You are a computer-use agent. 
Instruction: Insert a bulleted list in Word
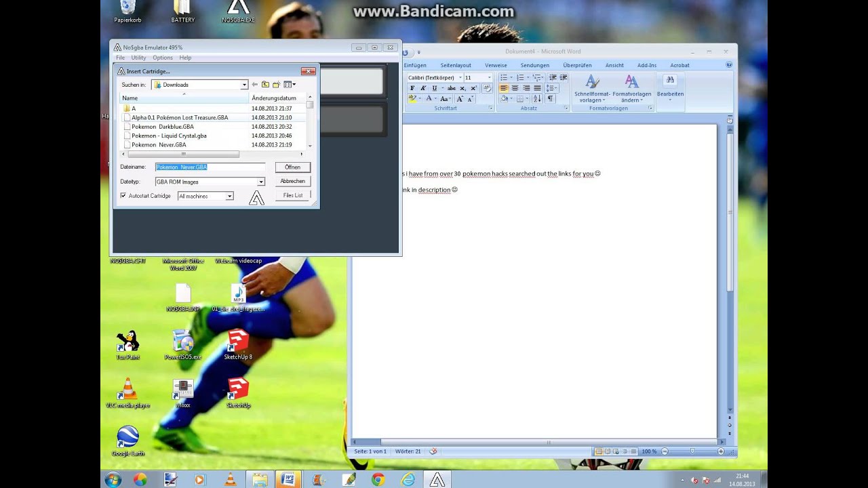(504, 78)
